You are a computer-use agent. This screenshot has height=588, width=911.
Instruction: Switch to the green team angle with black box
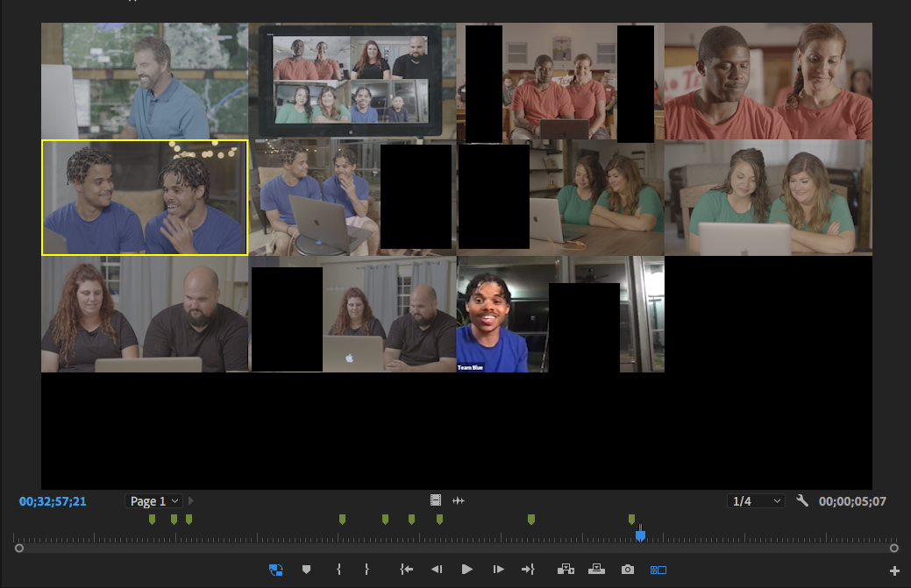coord(560,197)
